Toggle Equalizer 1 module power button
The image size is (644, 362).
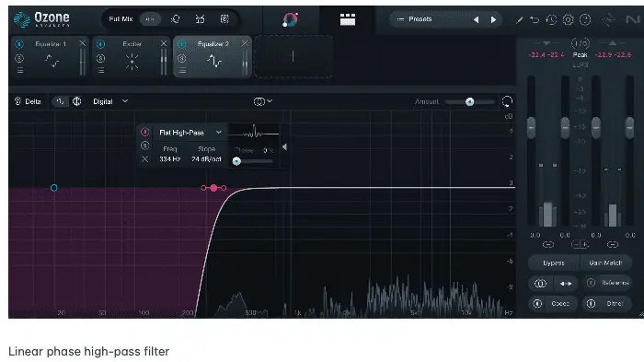coord(19,44)
